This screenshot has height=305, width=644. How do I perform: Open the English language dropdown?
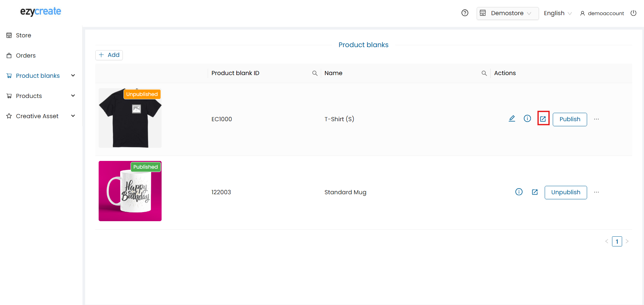(x=557, y=13)
